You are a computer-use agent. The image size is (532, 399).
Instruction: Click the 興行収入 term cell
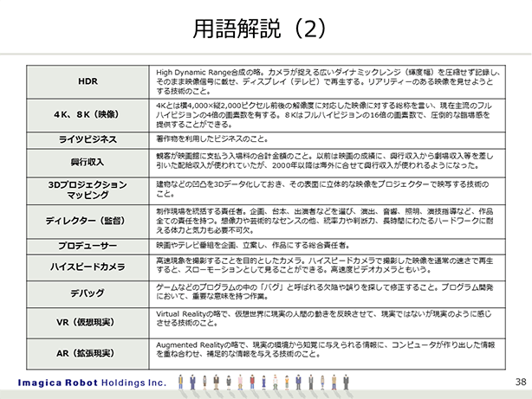tap(88, 163)
